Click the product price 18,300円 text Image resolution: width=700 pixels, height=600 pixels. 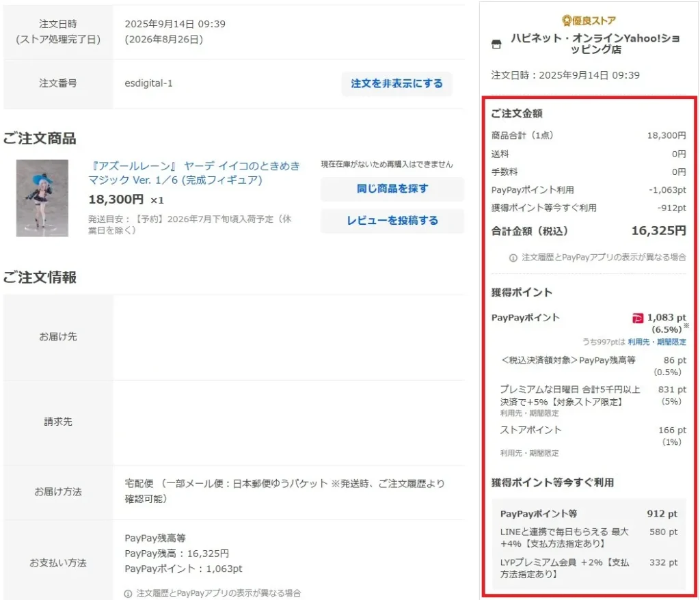[x=116, y=200]
